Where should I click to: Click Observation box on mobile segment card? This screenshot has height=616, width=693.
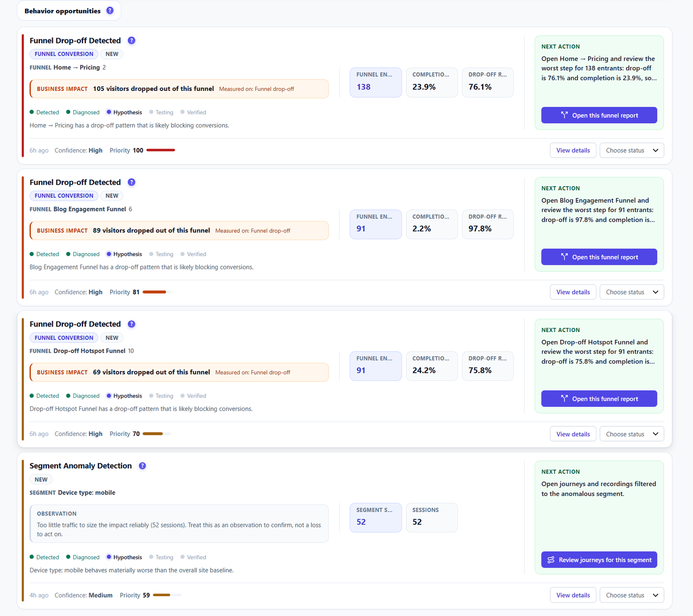(x=179, y=523)
